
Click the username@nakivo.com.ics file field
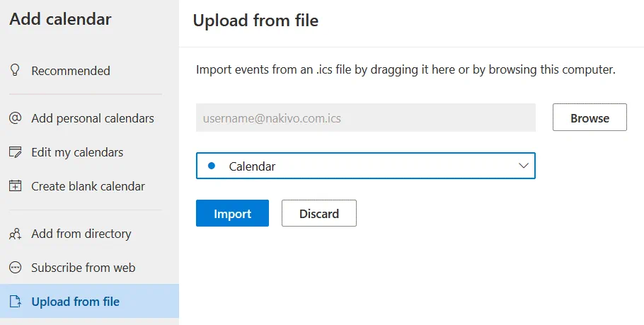[365, 118]
